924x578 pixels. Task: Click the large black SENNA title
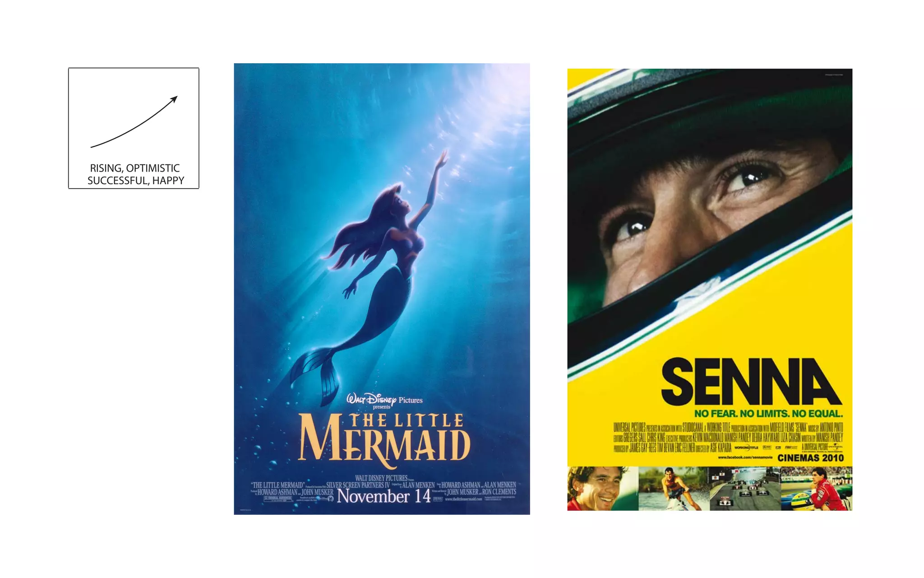751,382
